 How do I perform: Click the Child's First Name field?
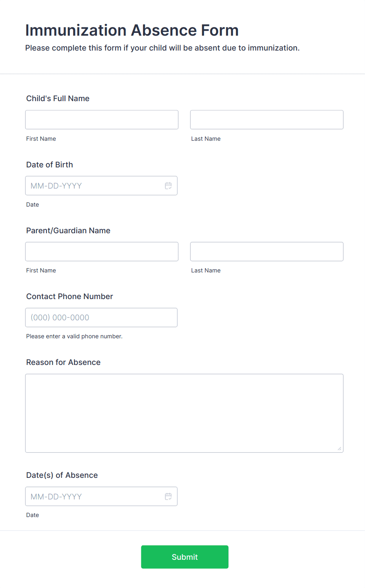pyautogui.click(x=101, y=120)
